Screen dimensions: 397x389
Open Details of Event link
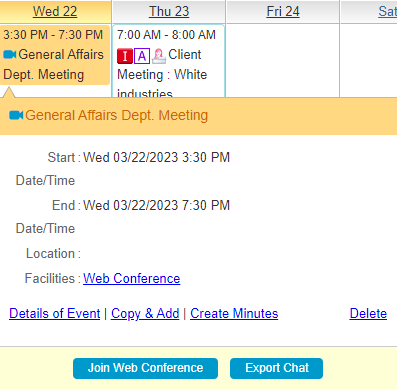(x=55, y=314)
